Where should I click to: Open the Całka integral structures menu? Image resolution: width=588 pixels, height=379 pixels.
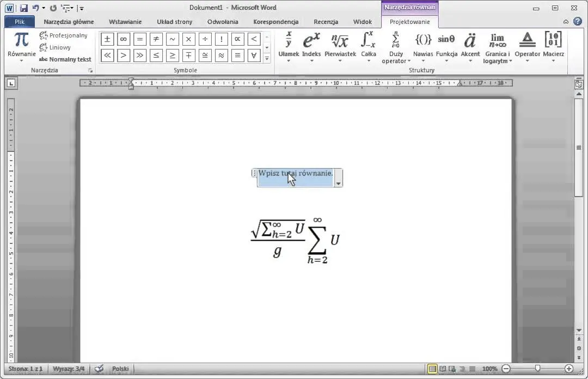[x=368, y=47]
